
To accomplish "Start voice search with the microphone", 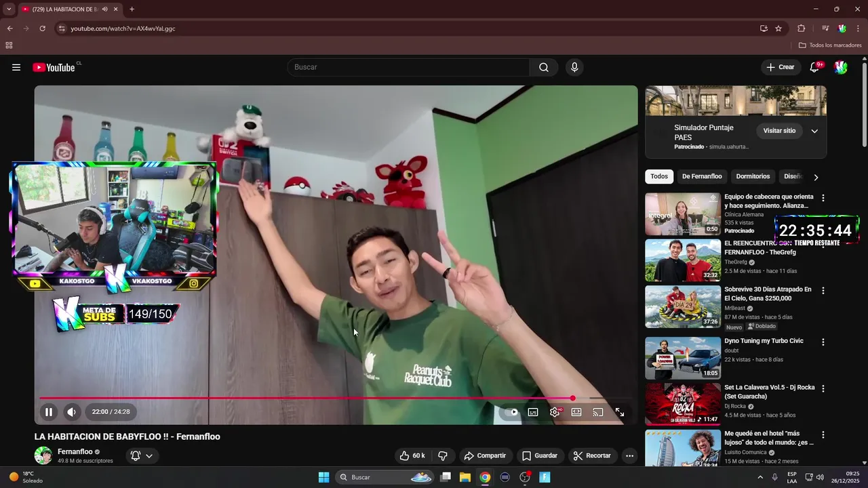I will [x=574, y=67].
